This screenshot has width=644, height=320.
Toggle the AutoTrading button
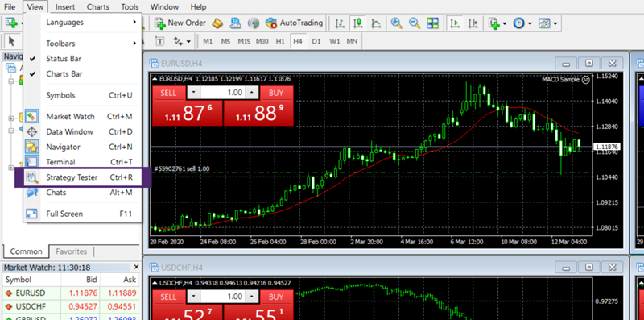[294, 23]
